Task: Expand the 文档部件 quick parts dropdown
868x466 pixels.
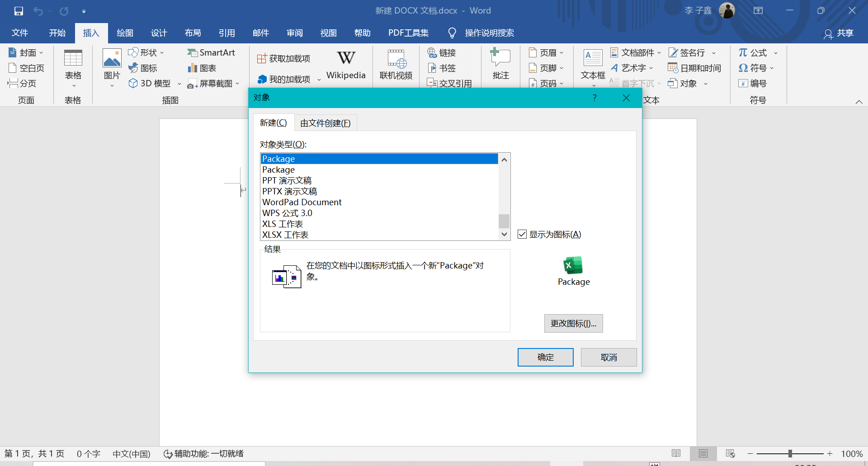Action: tap(659, 53)
